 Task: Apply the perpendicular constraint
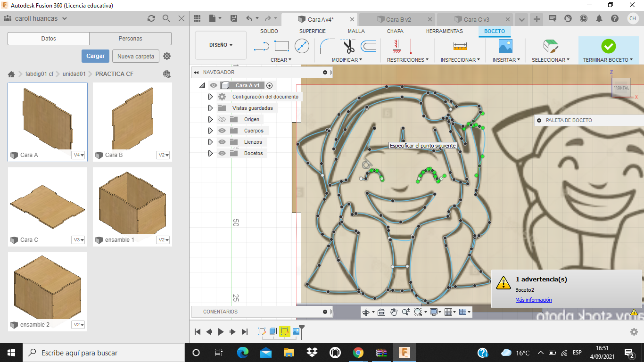(x=417, y=46)
